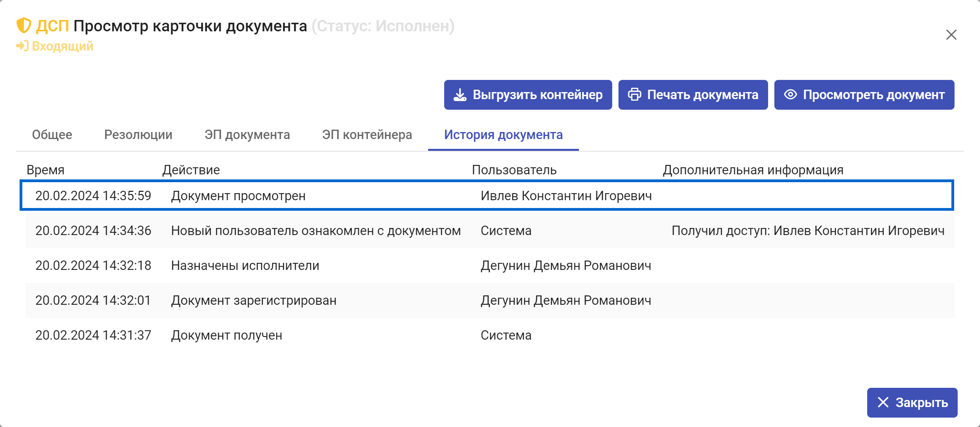Click the eye icon in Просмотреть документ
This screenshot has height=427, width=980.
point(790,95)
